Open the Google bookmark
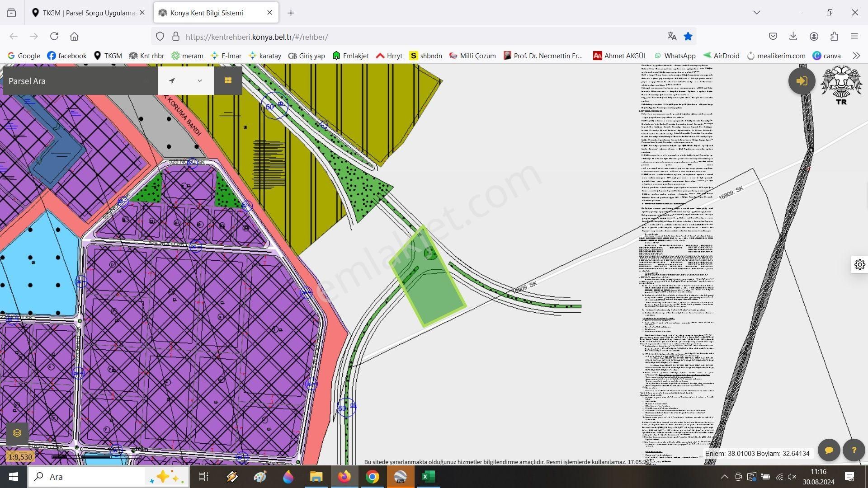The image size is (868, 488). point(24,56)
